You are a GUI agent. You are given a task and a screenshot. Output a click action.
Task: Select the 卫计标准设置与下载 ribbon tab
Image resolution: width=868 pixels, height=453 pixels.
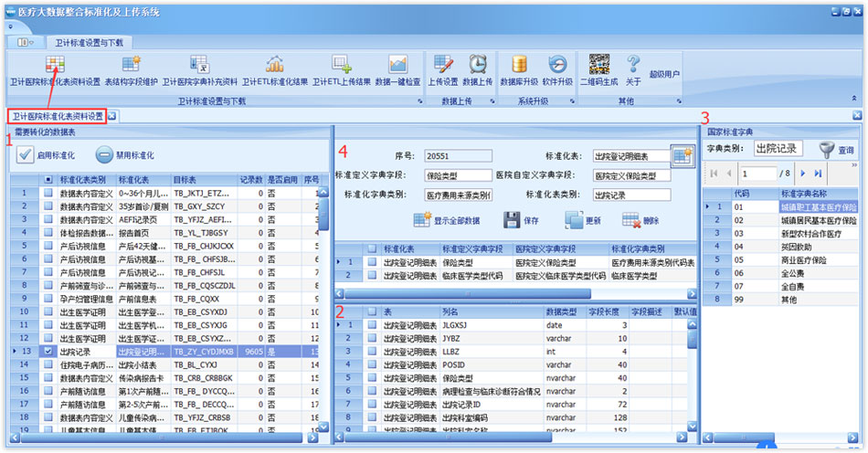(89, 43)
